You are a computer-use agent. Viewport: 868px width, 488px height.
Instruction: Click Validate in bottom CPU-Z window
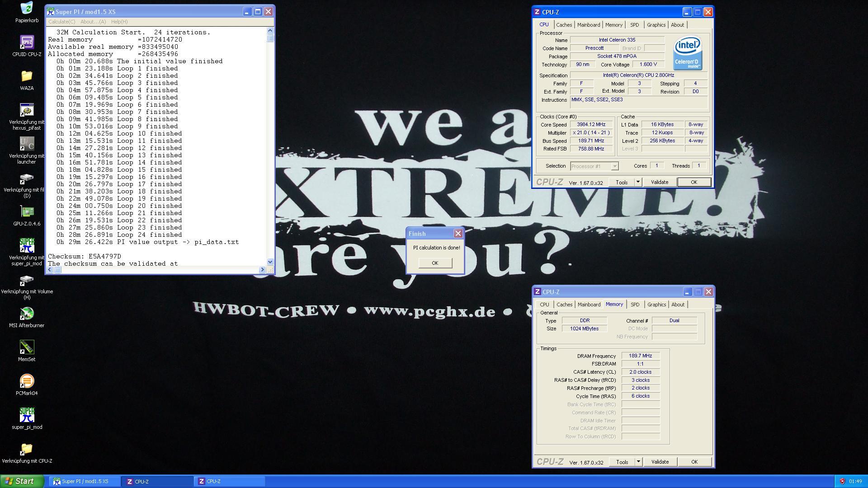coord(660,462)
